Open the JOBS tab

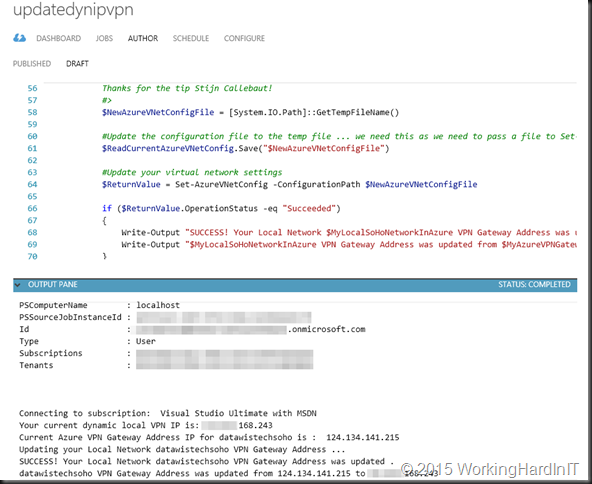[104, 39]
